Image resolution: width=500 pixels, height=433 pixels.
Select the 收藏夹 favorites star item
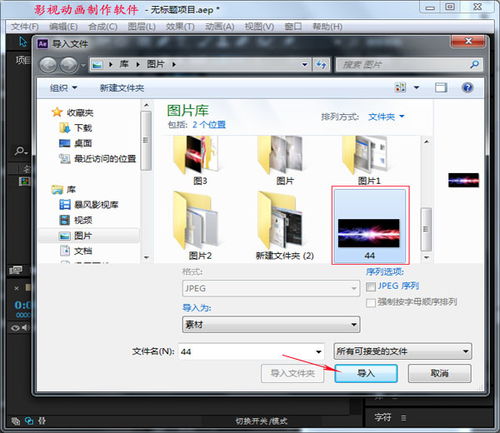coord(73,113)
